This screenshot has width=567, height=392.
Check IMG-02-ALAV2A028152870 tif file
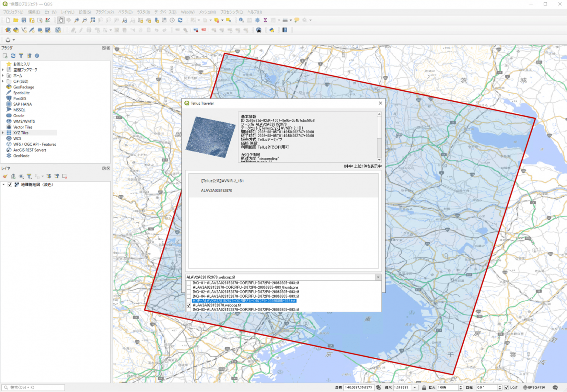(x=189, y=292)
